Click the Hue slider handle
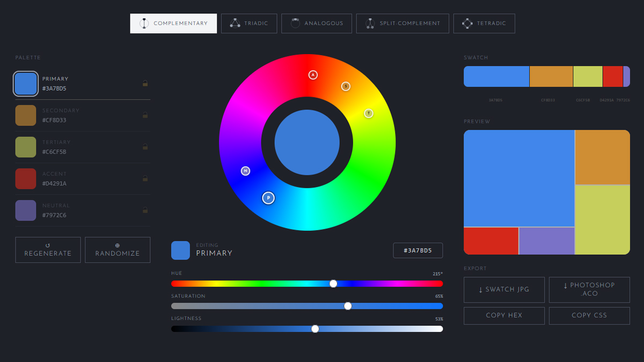This screenshot has height=362, width=644. pos(334,283)
